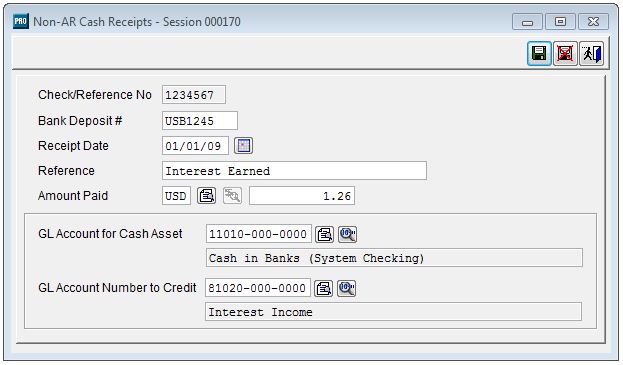Click magnifier search for account to credit
Screen dimensions: 623x365
point(346,288)
